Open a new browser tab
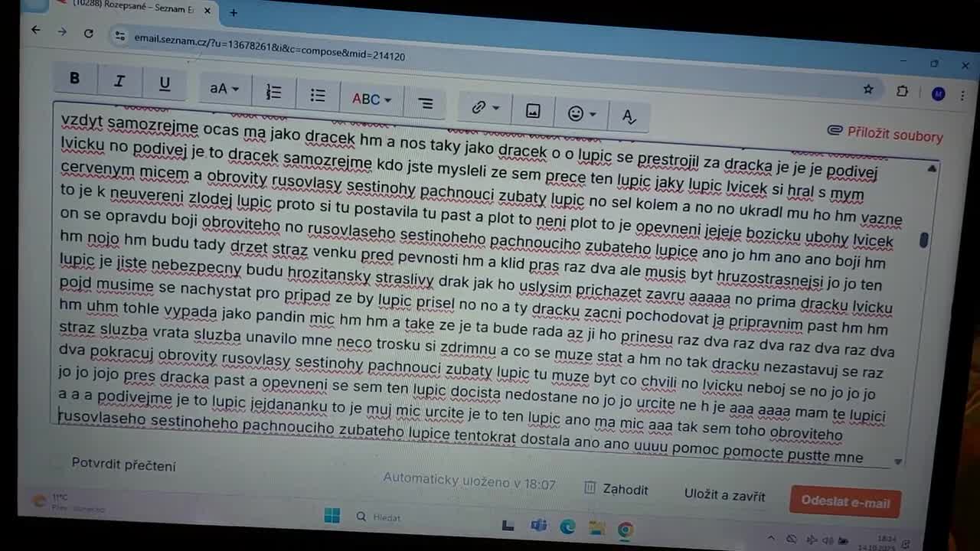The height and width of the screenshot is (551, 980). click(x=234, y=12)
